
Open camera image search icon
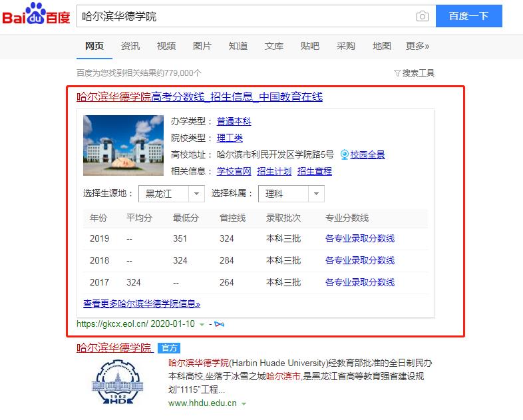423,16
